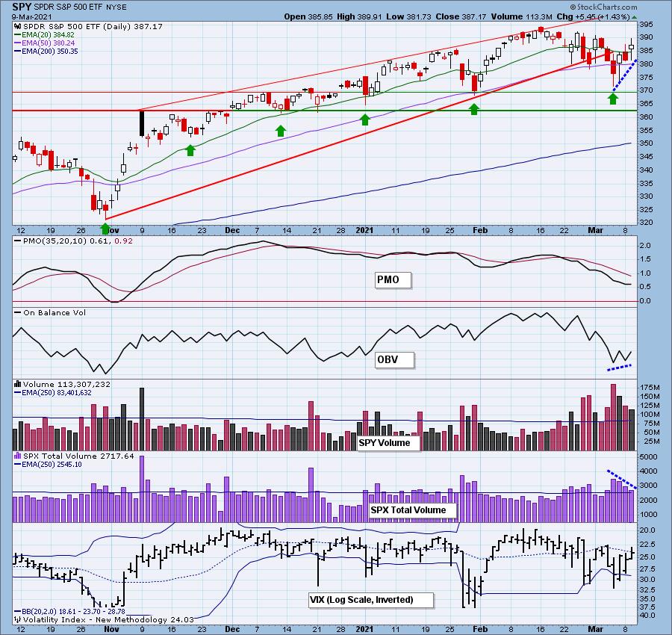
Task: Select the Open 385.85 value
Action: pyautogui.click(x=308, y=16)
